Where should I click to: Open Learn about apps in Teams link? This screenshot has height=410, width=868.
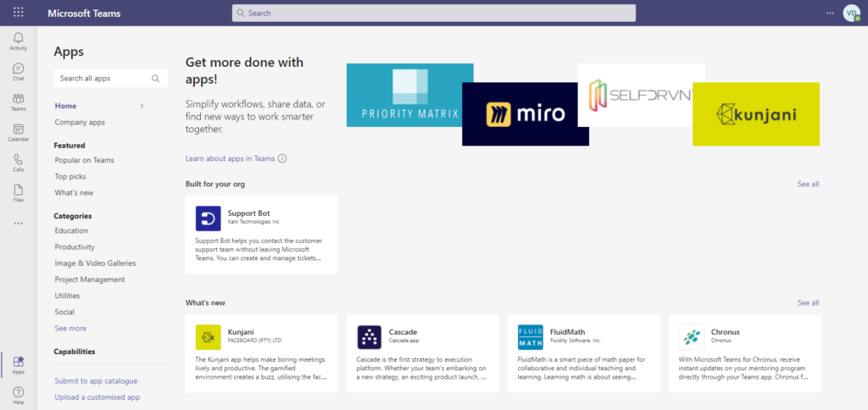(231, 158)
